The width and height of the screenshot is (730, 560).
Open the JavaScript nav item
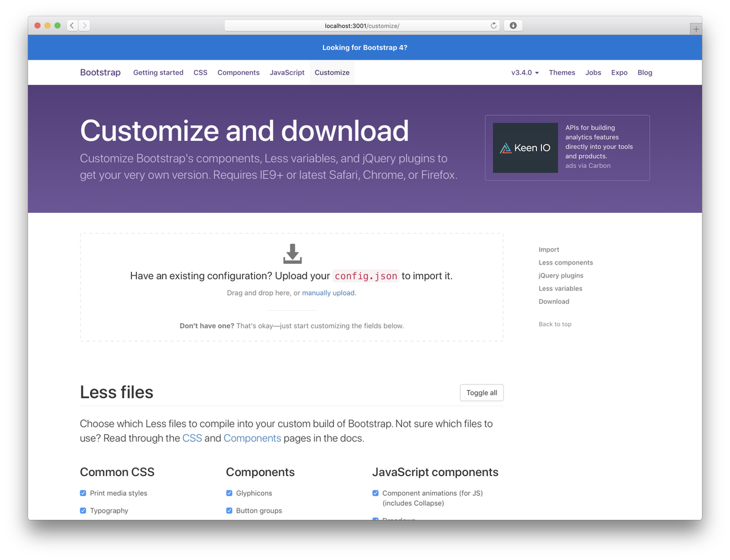tap(287, 72)
